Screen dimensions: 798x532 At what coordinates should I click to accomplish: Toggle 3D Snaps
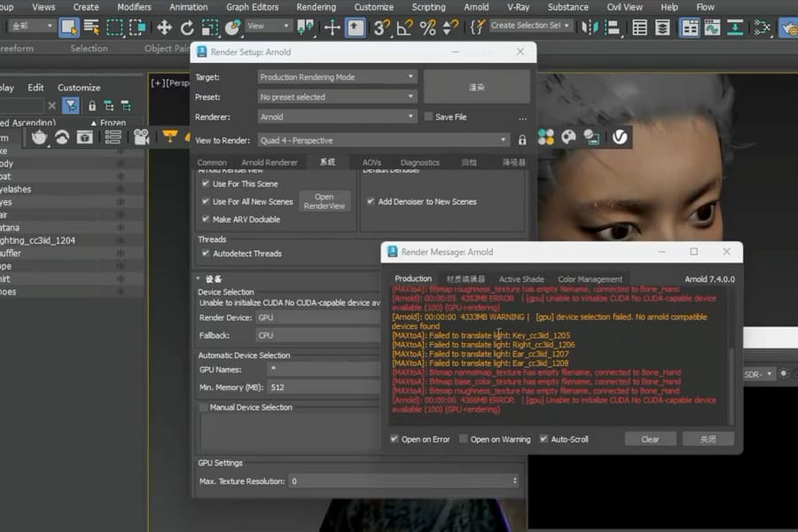click(381, 27)
